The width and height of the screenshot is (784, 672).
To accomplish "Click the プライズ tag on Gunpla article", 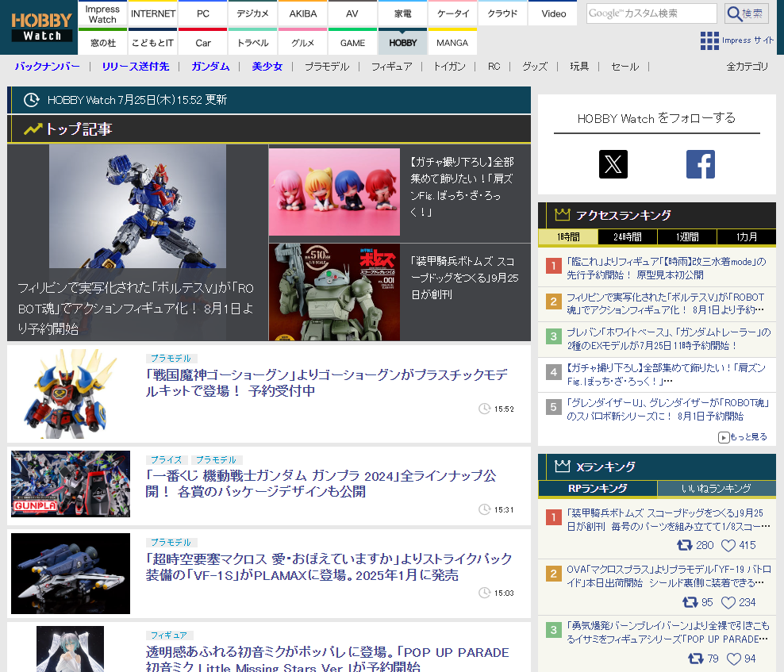I will [167, 459].
